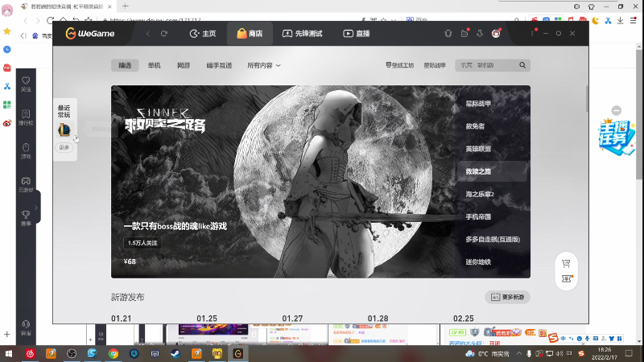Open the coupon ticket icon
Image resolution: width=644 pixels, height=362 pixels.
(567, 278)
